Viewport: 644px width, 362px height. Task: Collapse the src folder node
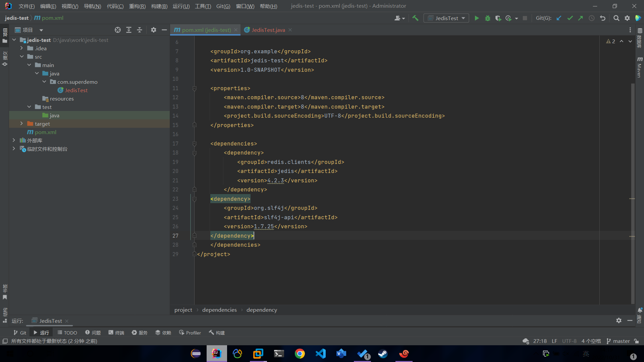coord(21,57)
